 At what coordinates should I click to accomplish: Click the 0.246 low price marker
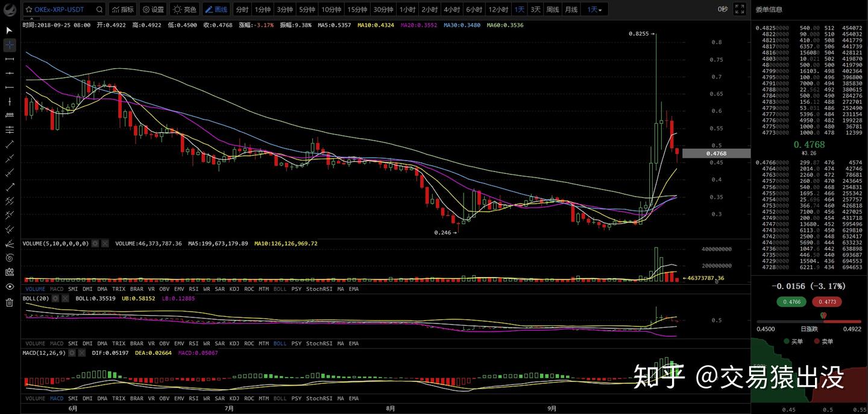445,232
